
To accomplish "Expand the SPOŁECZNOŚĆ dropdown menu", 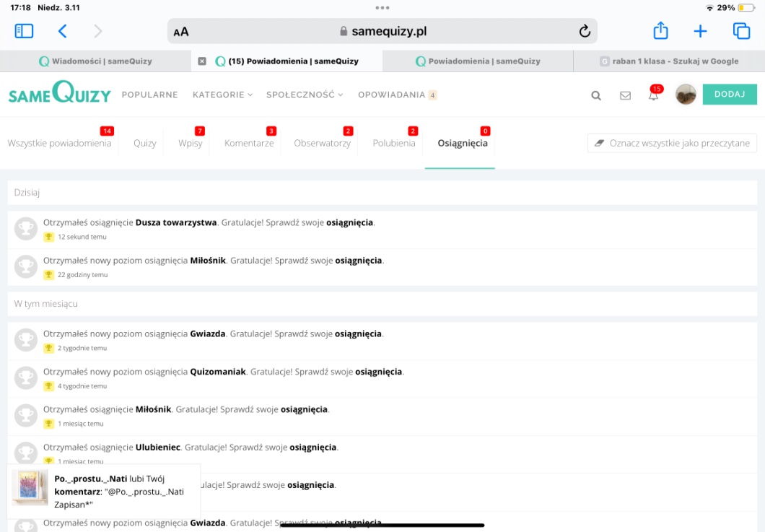I will (x=305, y=95).
